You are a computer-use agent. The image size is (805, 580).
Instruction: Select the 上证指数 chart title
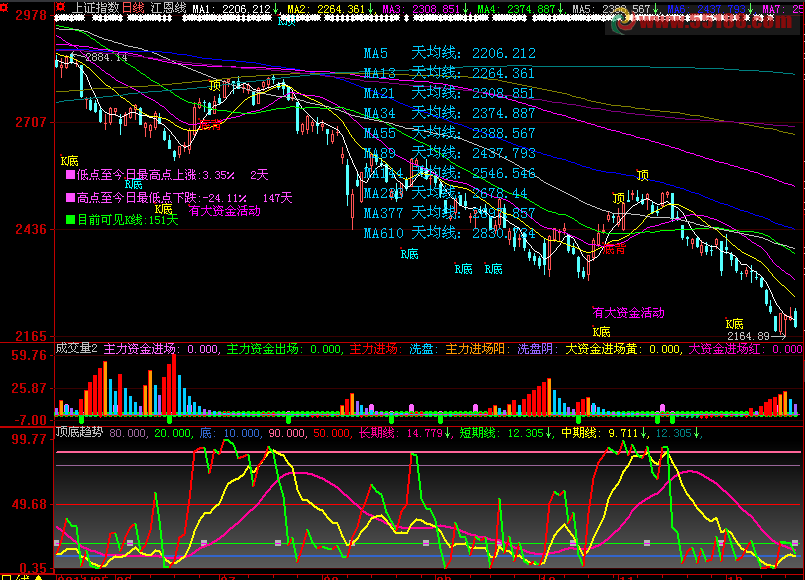pos(95,8)
